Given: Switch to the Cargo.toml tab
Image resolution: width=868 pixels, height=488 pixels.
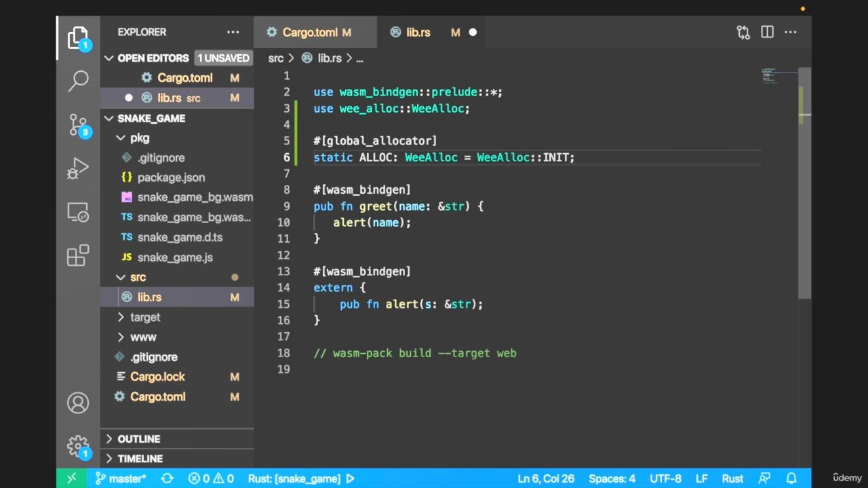Looking at the screenshot, I should click(309, 32).
